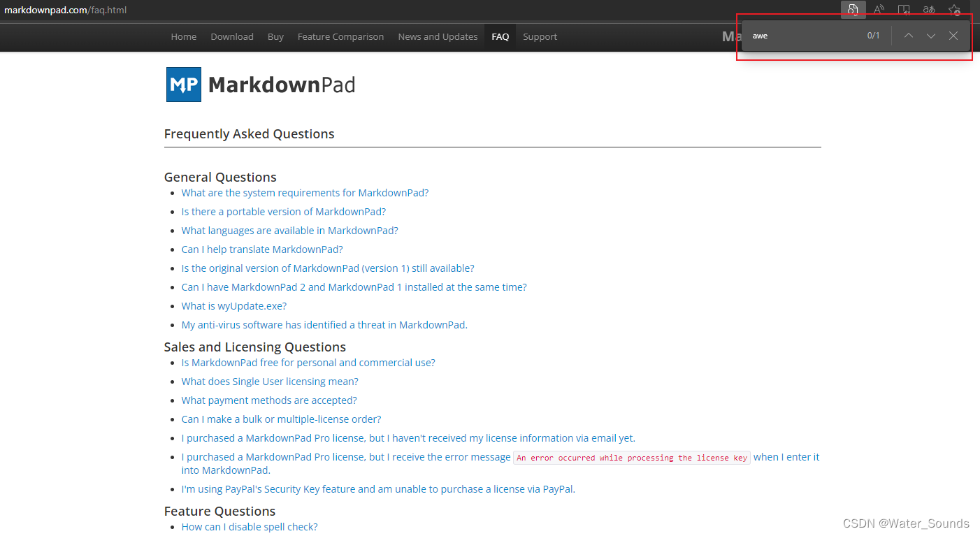Viewport: 980px width, 536px height.
Task: Add this page to favorites via the star icon
Action: click(954, 10)
